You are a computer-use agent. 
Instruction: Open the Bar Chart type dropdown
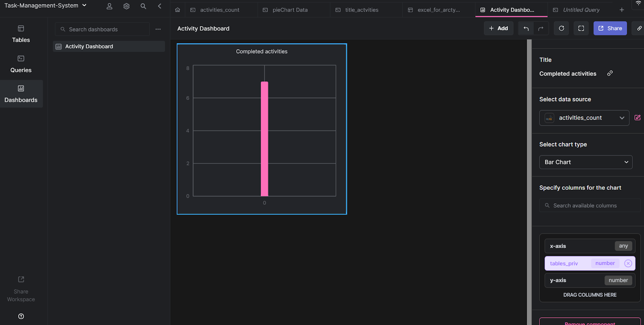[586, 162]
